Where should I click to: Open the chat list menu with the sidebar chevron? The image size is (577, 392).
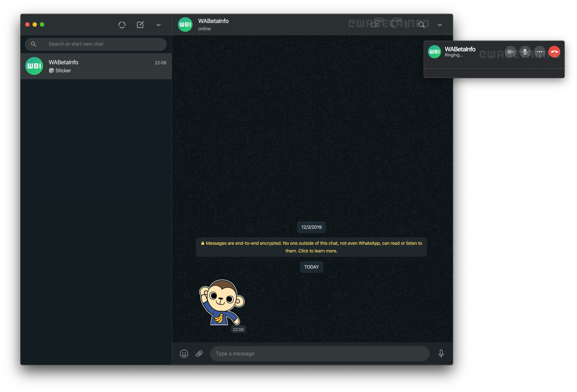[158, 25]
